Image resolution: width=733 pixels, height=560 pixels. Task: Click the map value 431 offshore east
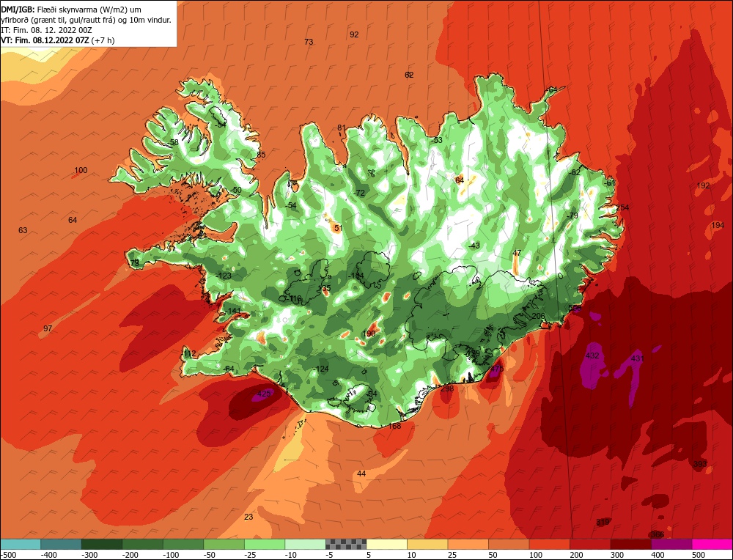coord(637,358)
